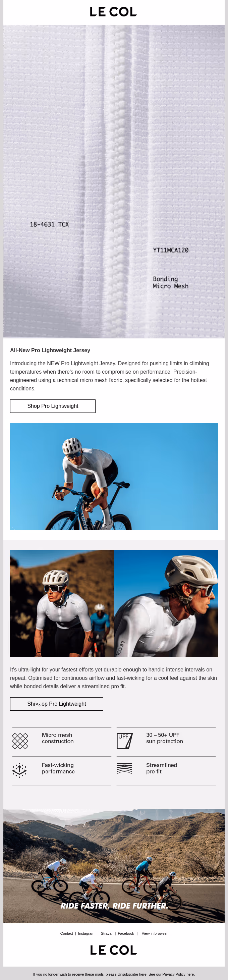Image resolution: width=228 pixels, height=980 pixels.
Task: Visit the Instagram footer link
Action: [86, 933]
